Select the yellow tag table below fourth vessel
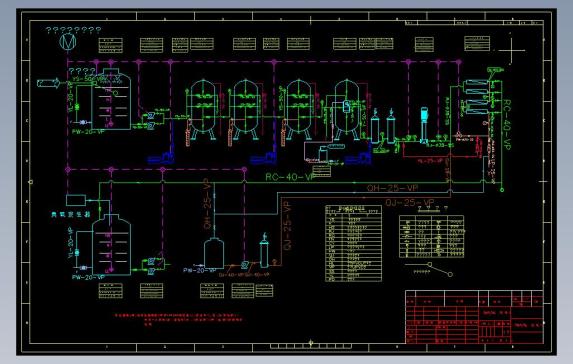The height and width of the screenshot is (364, 573). [x=322, y=171]
